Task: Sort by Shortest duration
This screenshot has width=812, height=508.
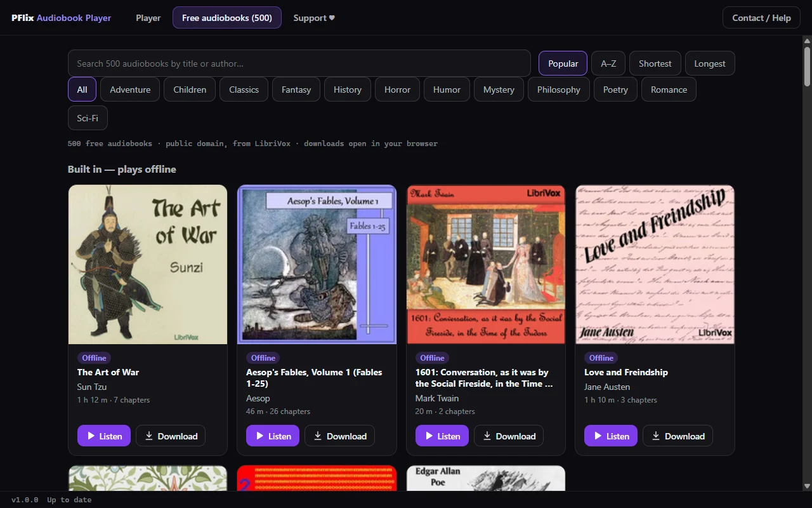Action: (655, 63)
